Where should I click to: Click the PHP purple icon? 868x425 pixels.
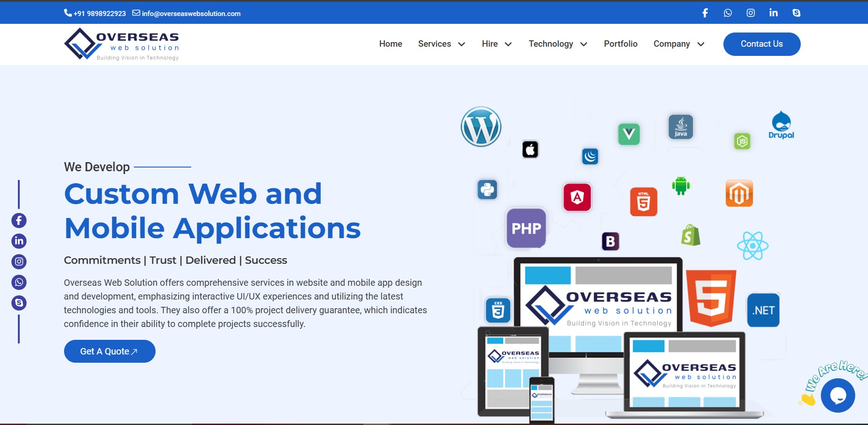coord(526,228)
